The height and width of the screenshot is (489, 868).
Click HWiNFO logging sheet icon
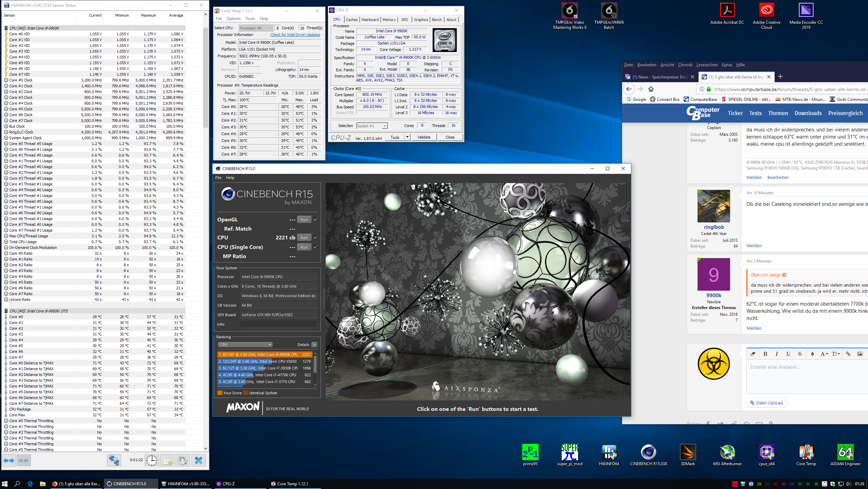point(167,460)
